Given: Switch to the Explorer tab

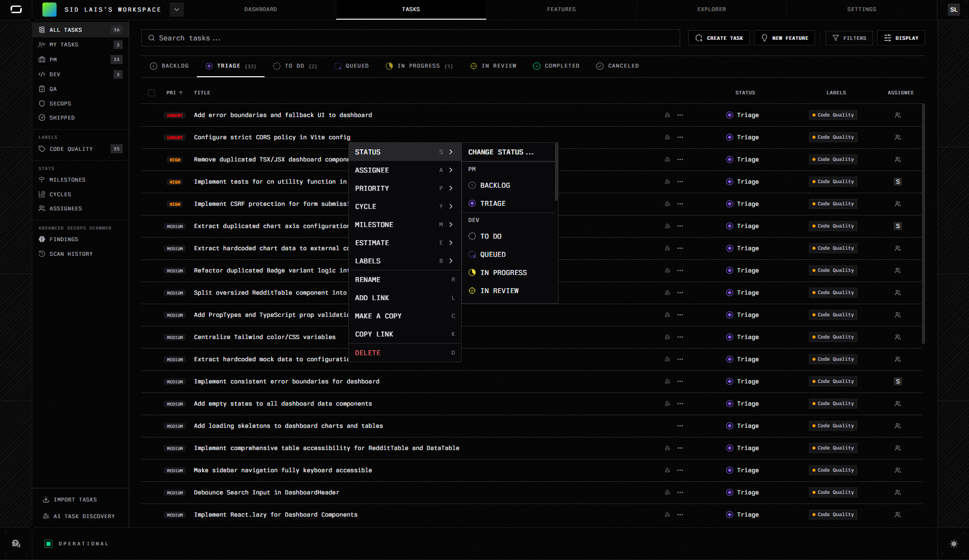Looking at the screenshot, I should coord(711,10).
